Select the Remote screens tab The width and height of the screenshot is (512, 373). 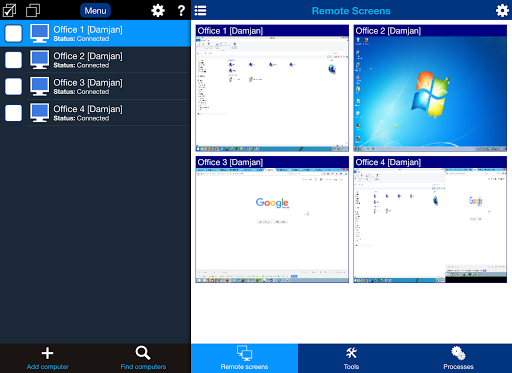(244, 358)
